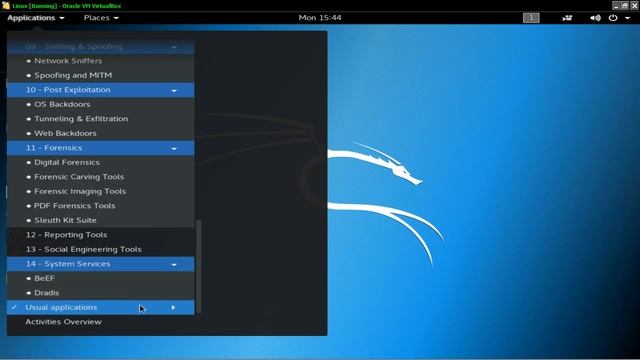Open Network Sniffers submenu

click(100, 61)
